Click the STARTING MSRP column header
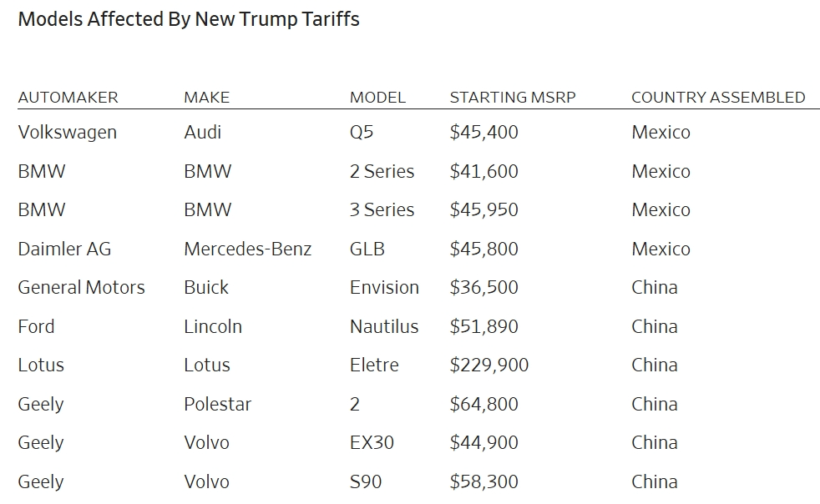This screenshot has height=504, width=820. click(x=513, y=98)
